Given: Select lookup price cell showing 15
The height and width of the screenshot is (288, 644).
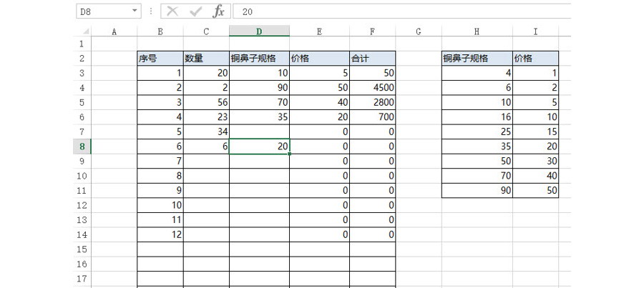Looking at the screenshot, I should pyautogui.click(x=535, y=131).
